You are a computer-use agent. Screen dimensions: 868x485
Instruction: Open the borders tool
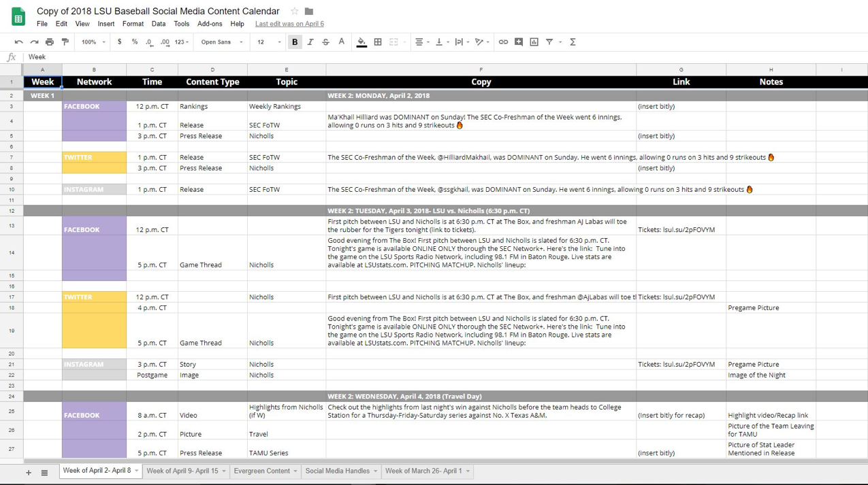click(x=378, y=42)
